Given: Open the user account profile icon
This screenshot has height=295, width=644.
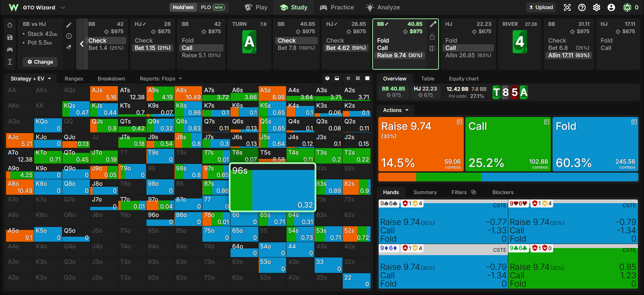Looking at the screenshot, I should pyautogui.click(x=611, y=7).
